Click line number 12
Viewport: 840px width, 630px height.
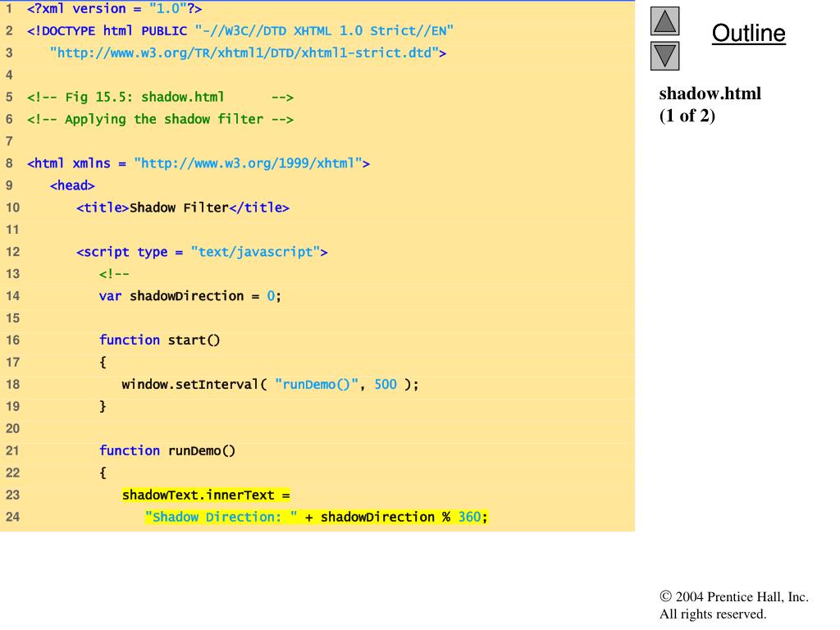tap(13, 252)
